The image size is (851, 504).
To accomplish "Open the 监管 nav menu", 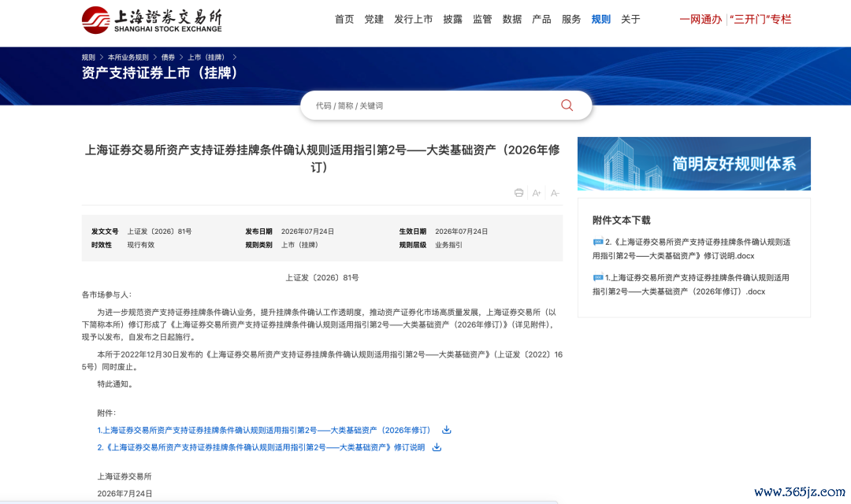I will pos(482,20).
